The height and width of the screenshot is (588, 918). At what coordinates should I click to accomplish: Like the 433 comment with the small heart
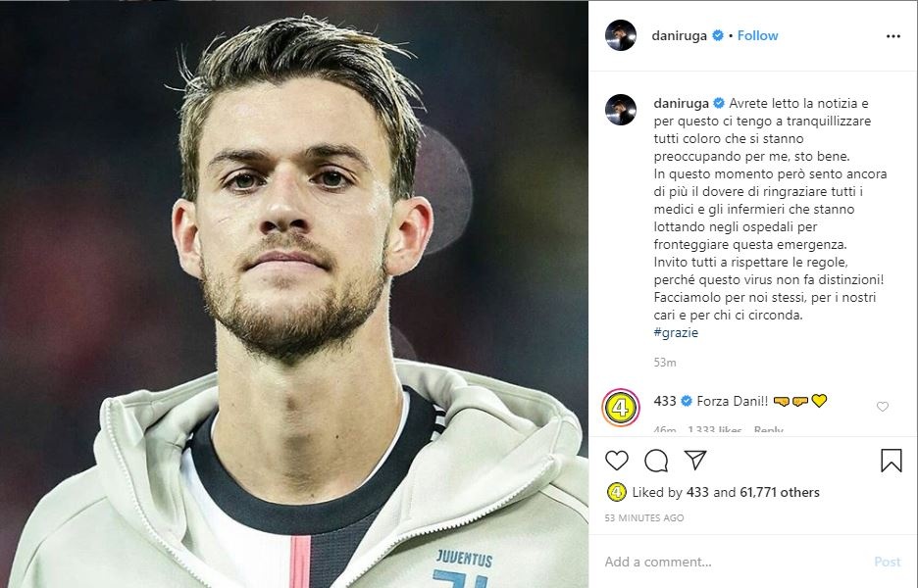(882, 407)
